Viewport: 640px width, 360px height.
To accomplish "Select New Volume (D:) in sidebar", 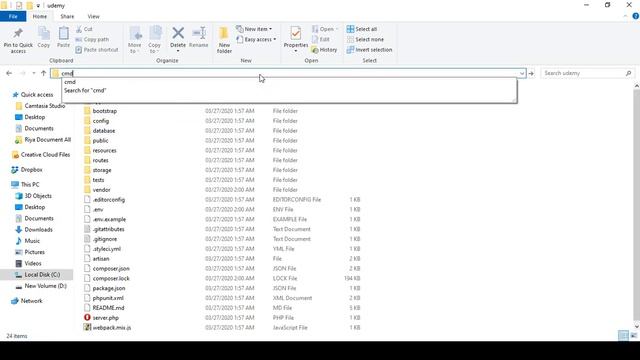I will point(41,286).
